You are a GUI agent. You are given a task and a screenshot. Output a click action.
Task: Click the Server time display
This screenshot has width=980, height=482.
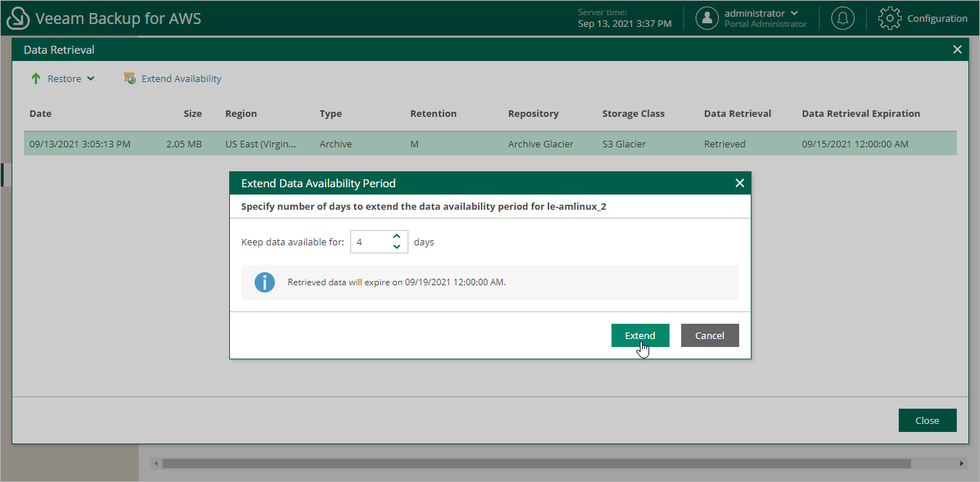(x=625, y=18)
